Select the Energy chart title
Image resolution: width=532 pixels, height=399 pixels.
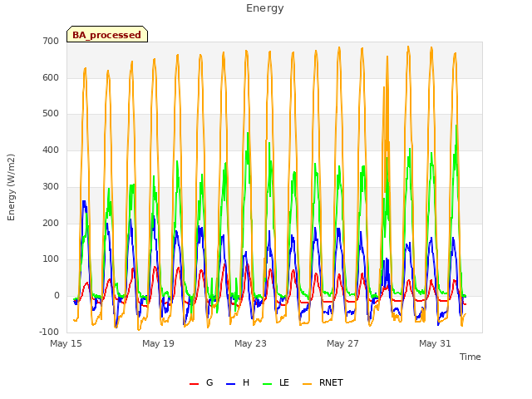click(265, 8)
